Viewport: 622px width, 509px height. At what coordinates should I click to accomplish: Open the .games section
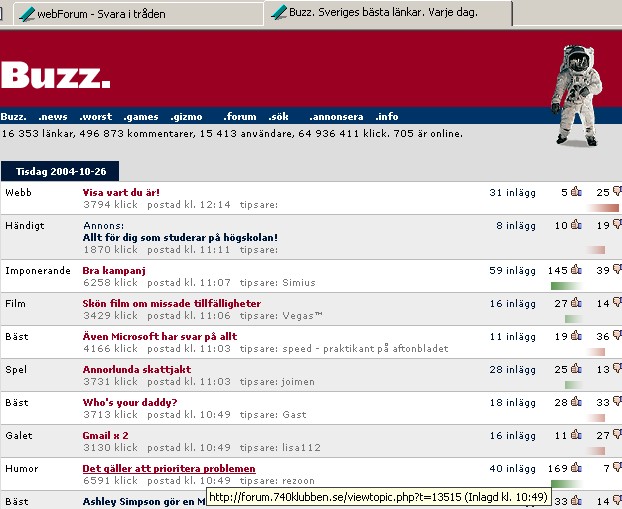[x=141, y=117]
